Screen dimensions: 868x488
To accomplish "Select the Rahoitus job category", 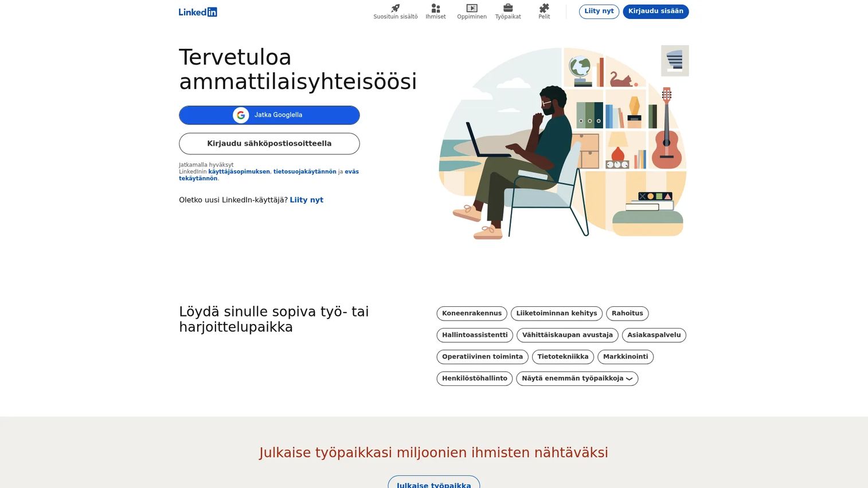I will pyautogui.click(x=627, y=314).
